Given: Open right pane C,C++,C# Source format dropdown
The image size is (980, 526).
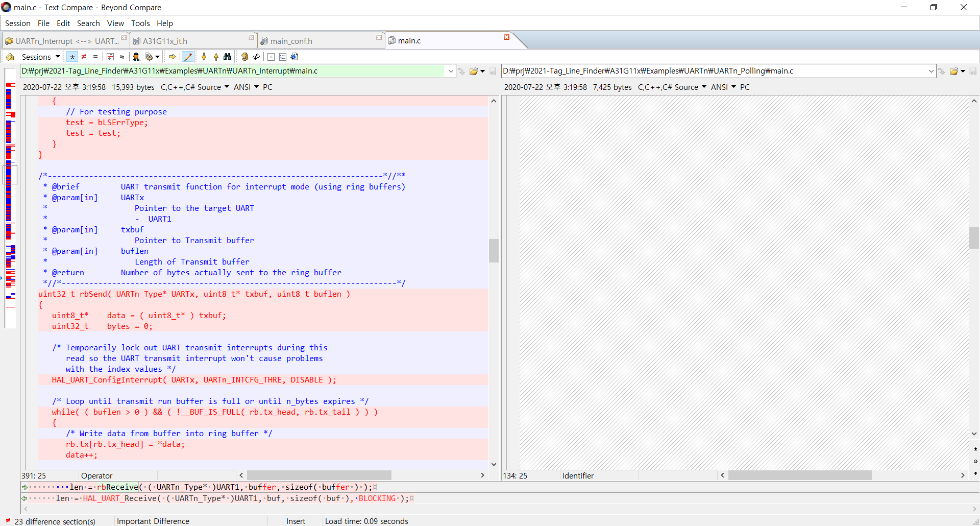Looking at the screenshot, I should click(x=672, y=87).
